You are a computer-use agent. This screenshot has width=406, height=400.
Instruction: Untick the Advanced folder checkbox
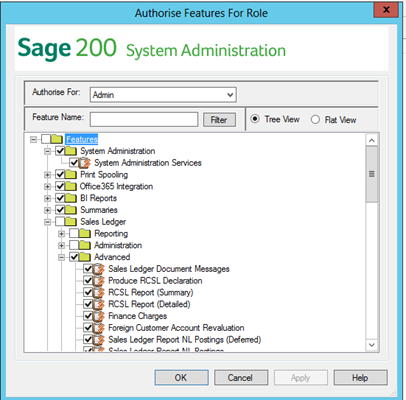pos(74,257)
